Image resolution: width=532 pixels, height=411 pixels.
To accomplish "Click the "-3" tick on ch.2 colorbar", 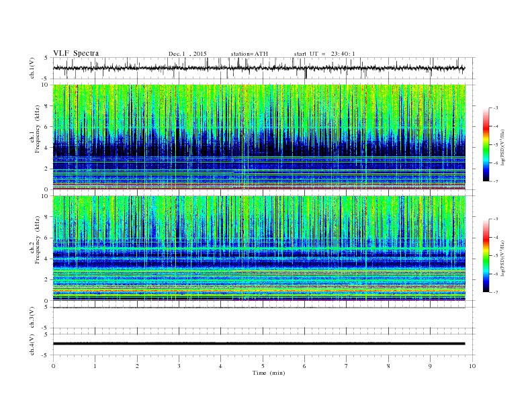I will [495, 219].
